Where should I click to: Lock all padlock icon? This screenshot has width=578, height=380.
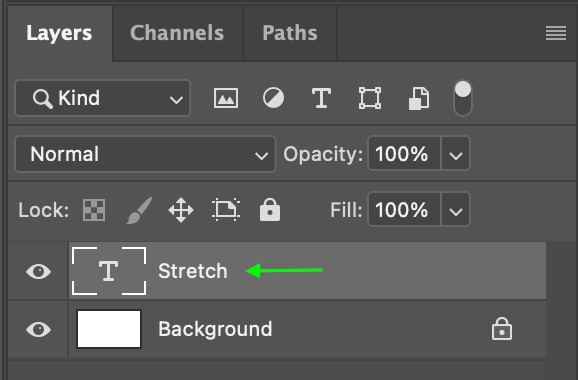[x=270, y=209]
